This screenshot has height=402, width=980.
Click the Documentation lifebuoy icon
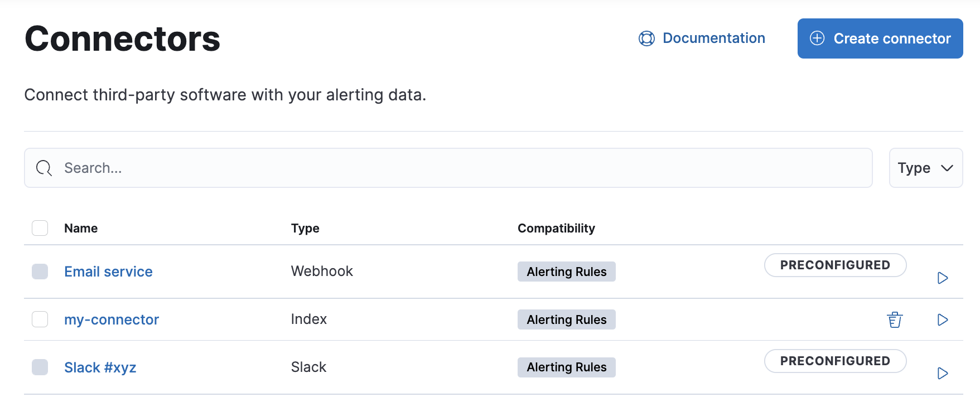[x=646, y=38]
